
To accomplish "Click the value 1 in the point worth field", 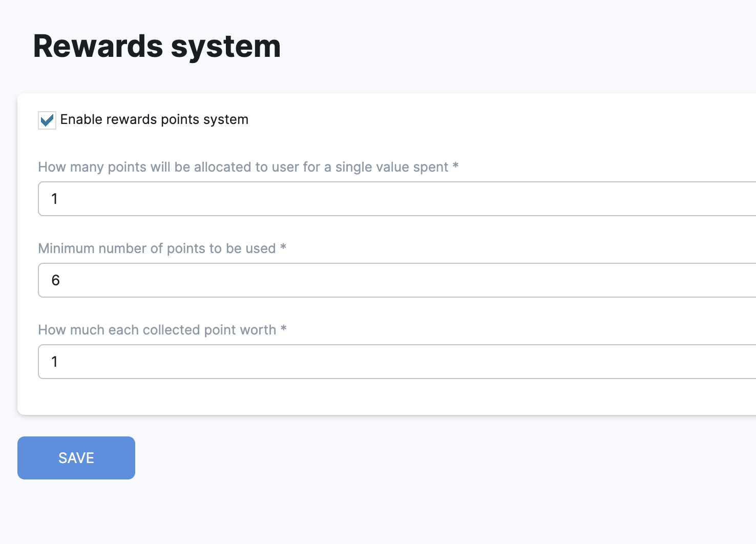I will 54,362.
